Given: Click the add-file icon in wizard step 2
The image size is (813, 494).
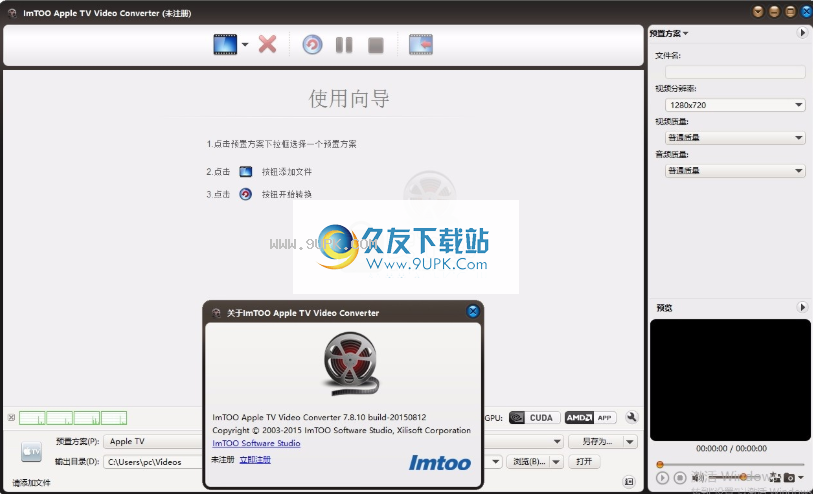Looking at the screenshot, I should click(x=246, y=172).
